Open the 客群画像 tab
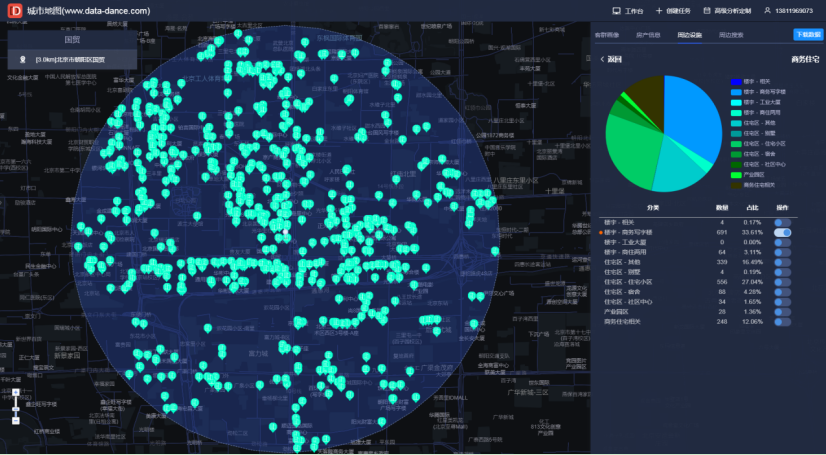Screen dimensions: 826x455 coord(607,35)
